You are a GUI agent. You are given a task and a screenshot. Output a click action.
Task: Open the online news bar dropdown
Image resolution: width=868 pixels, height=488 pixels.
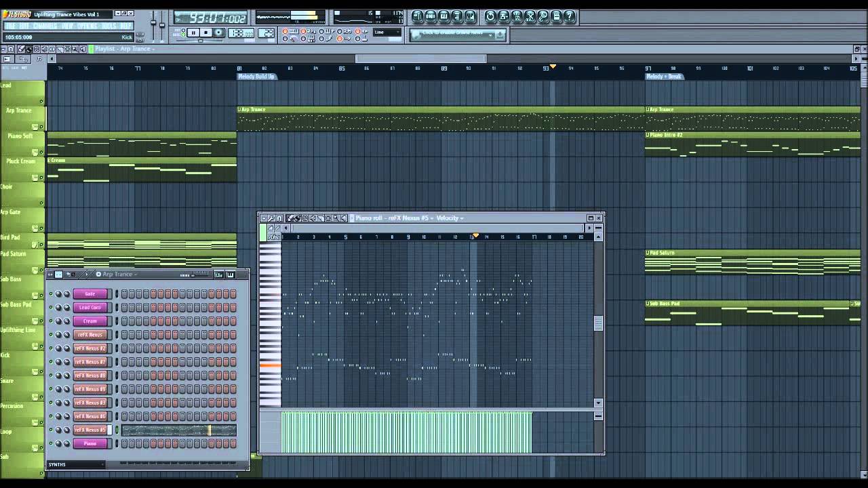(490, 35)
